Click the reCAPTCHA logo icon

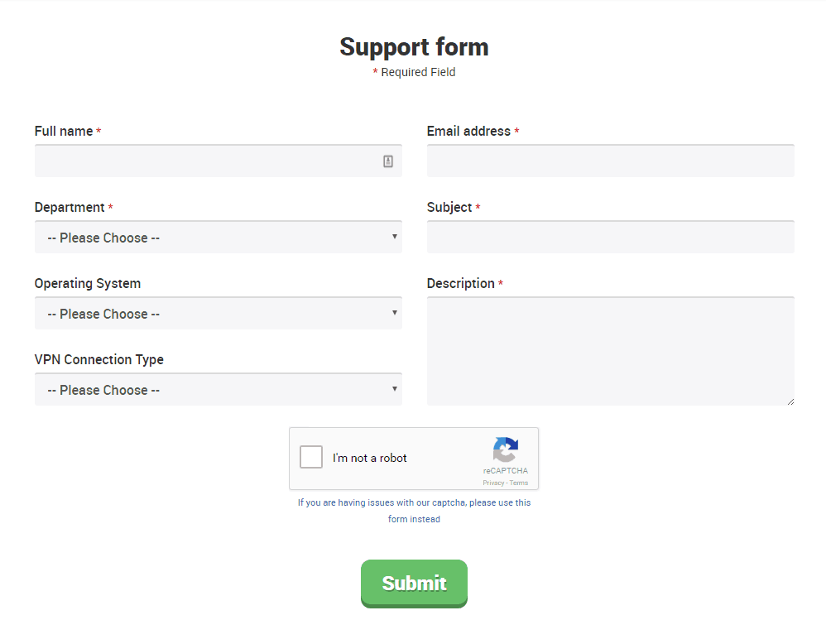point(506,449)
